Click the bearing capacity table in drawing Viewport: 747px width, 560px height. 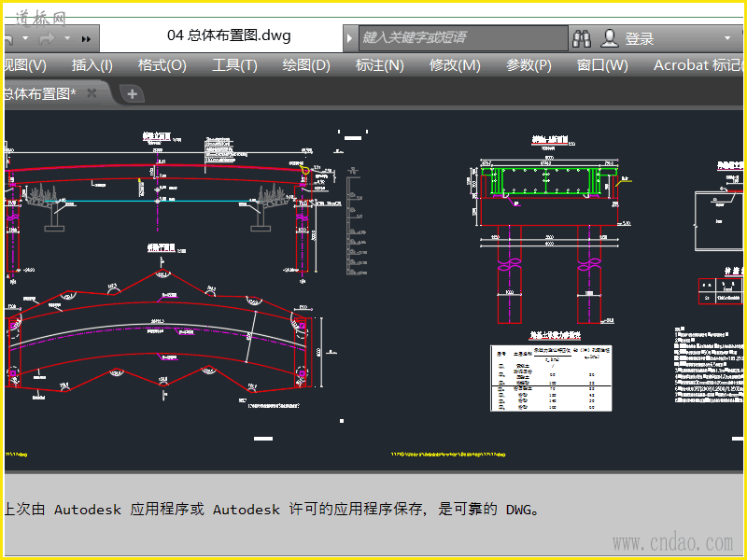click(x=551, y=378)
